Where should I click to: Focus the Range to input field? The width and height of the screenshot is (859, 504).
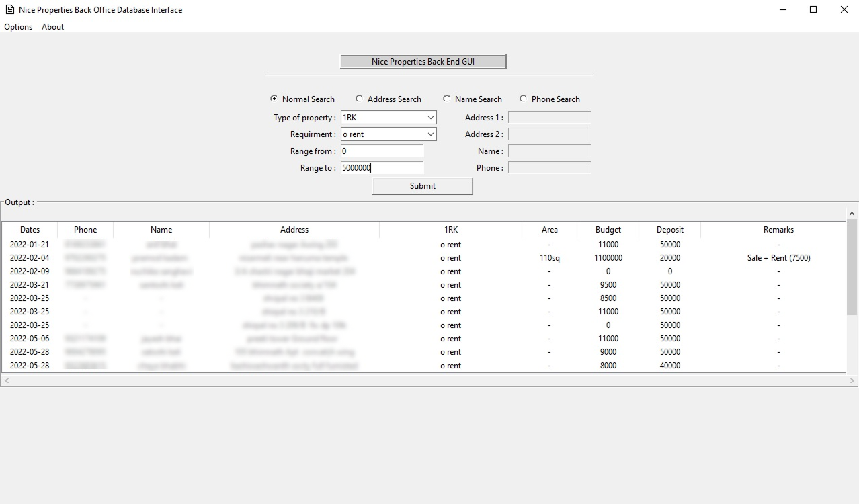point(382,168)
